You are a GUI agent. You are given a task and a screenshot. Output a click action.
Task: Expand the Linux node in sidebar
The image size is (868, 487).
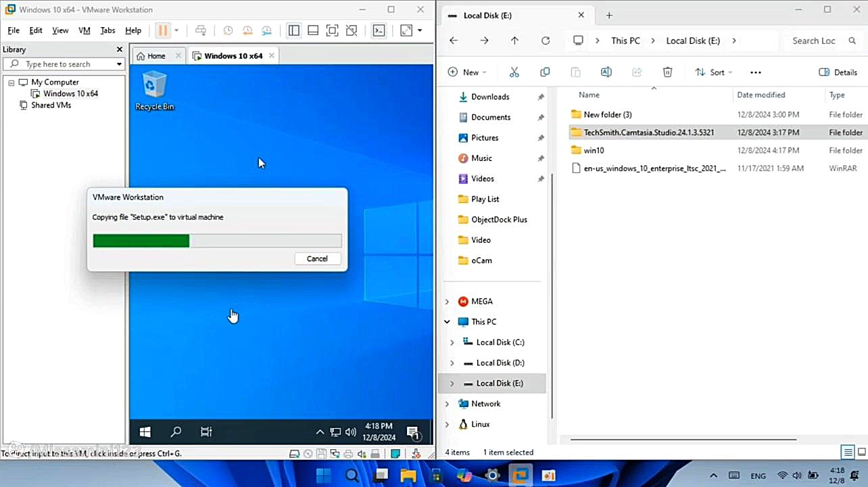[x=447, y=425]
